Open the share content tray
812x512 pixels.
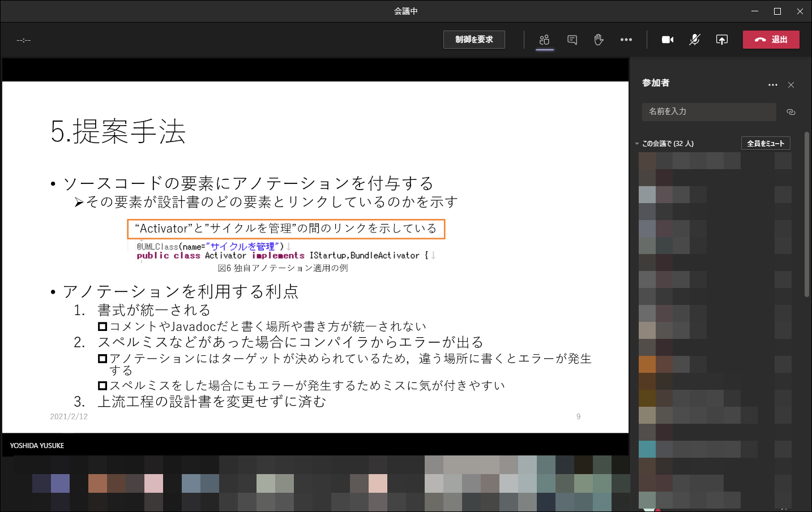click(x=721, y=40)
